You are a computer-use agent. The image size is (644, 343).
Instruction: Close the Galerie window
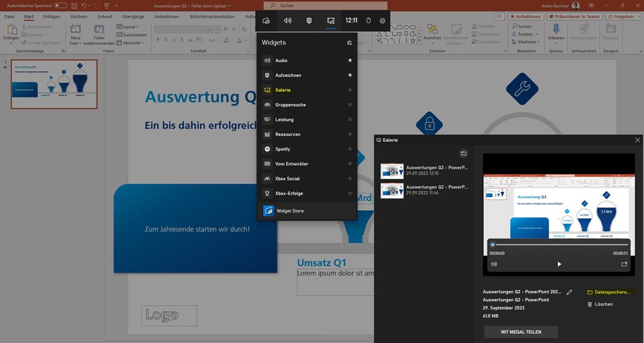(637, 140)
